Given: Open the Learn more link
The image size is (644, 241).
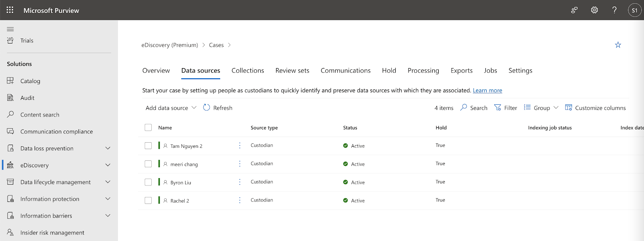Looking at the screenshot, I should (x=487, y=90).
